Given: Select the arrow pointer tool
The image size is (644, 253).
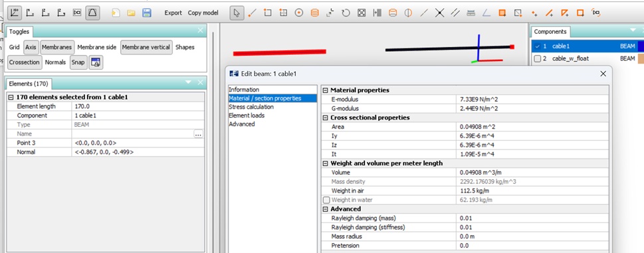Looking at the screenshot, I should click(237, 13).
